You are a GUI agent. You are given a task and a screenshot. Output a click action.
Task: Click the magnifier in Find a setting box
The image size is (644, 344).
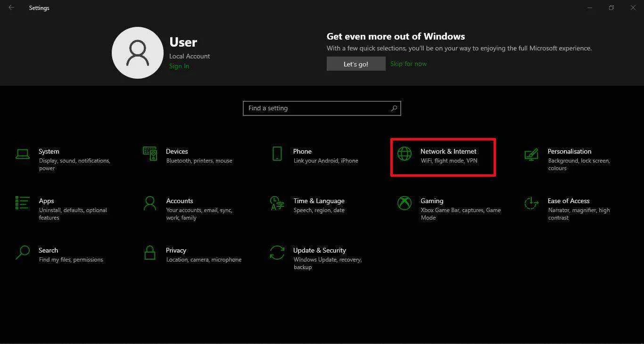point(394,108)
